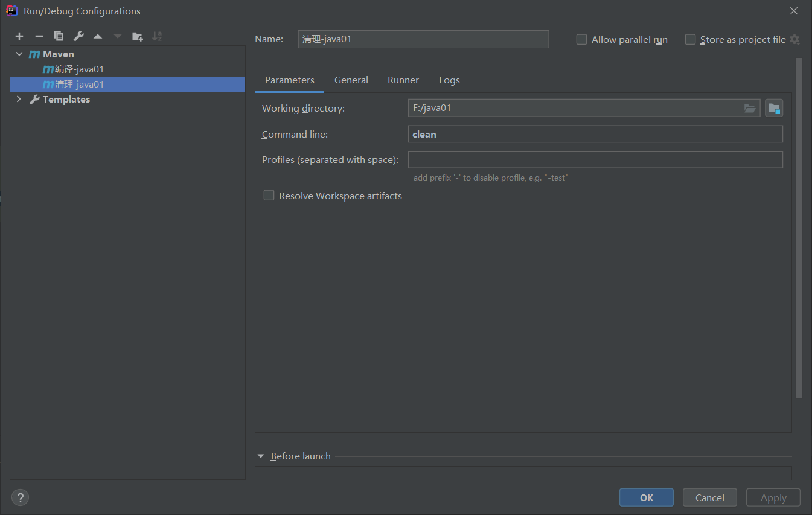The height and width of the screenshot is (515, 812).
Task: Remove configuration with minus icon
Action: coord(39,36)
